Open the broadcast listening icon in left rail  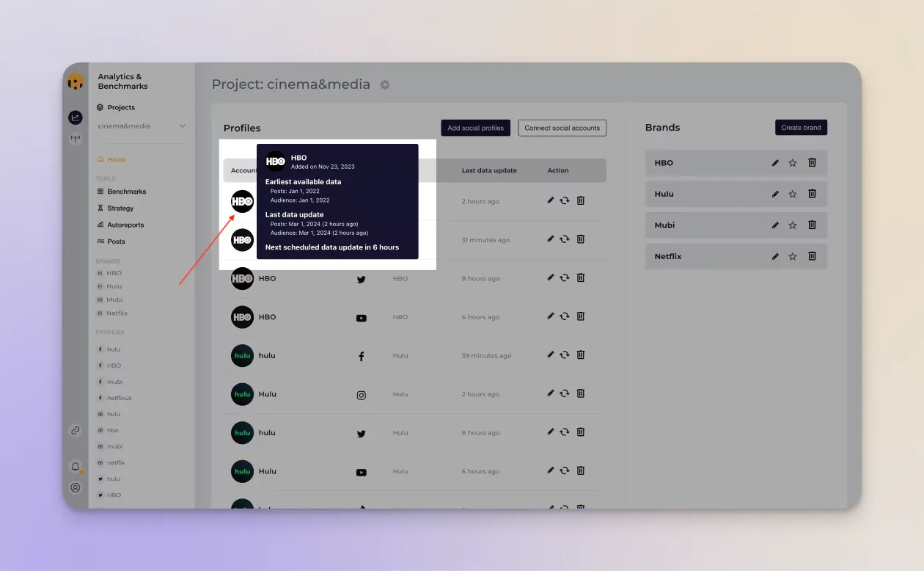(76, 139)
